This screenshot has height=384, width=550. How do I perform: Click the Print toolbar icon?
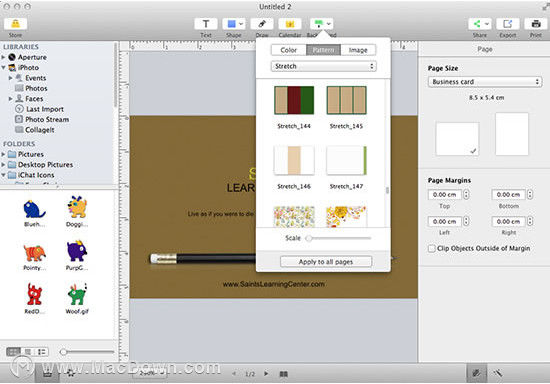click(x=536, y=24)
